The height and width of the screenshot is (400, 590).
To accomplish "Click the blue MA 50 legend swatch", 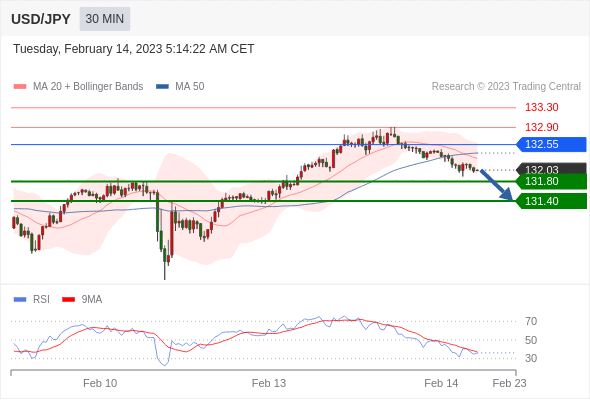I will click(162, 87).
